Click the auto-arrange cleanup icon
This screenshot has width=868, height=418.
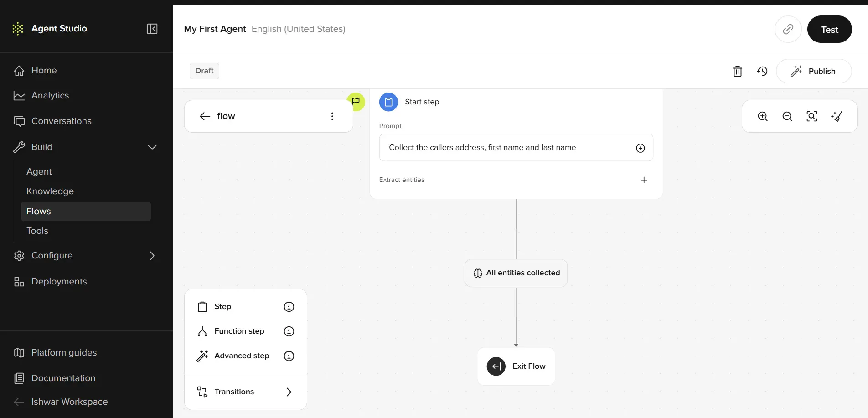click(x=837, y=116)
